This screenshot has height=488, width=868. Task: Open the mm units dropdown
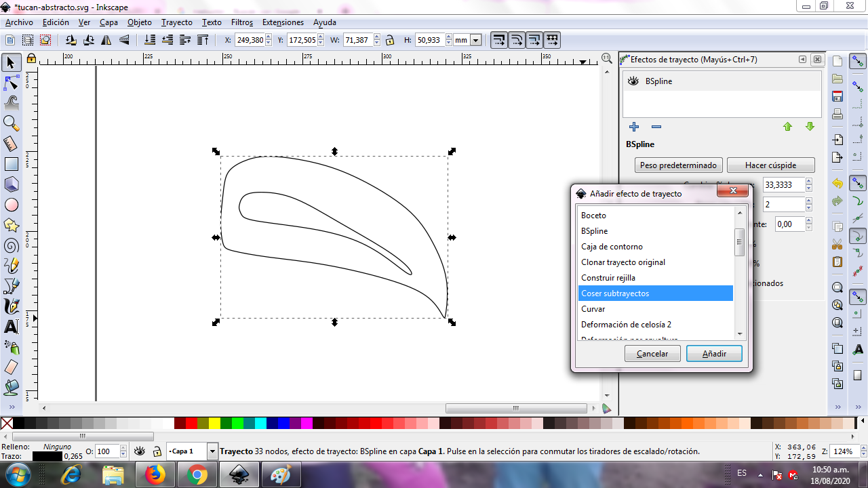click(x=475, y=40)
